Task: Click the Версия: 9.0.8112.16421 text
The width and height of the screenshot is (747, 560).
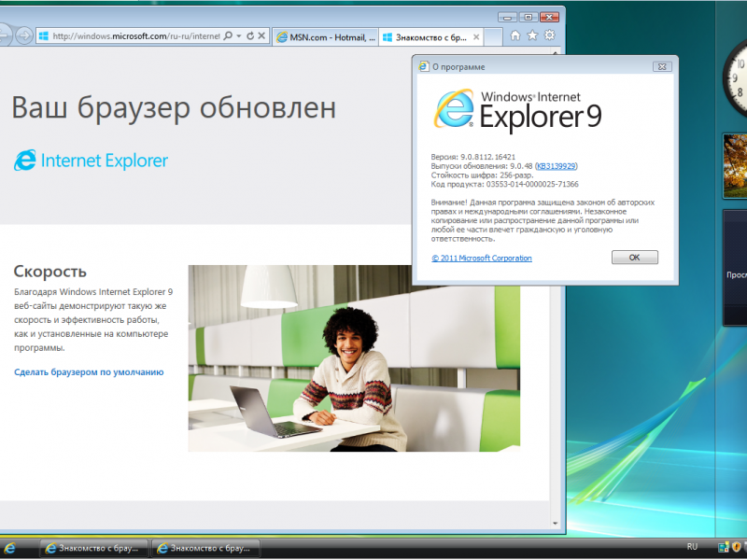Action: click(x=473, y=157)
